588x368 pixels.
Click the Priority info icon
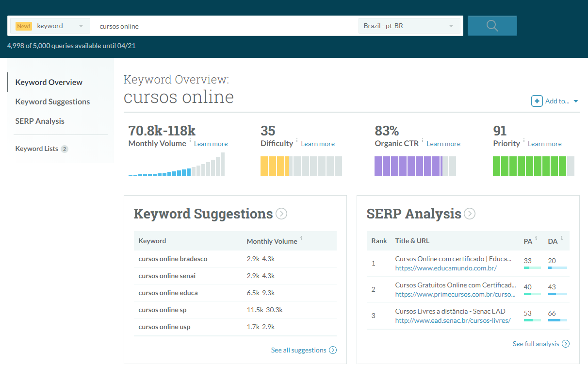(x=524, y=140)
